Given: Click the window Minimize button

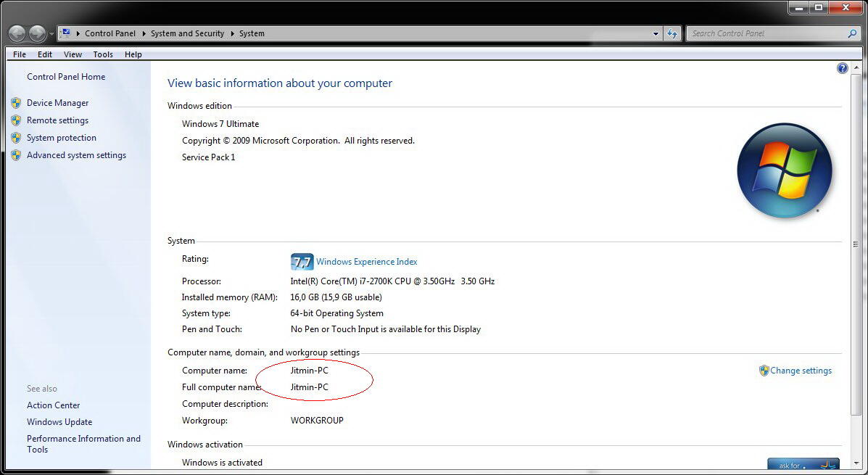Looking at the screenshot, I should 798,7.
